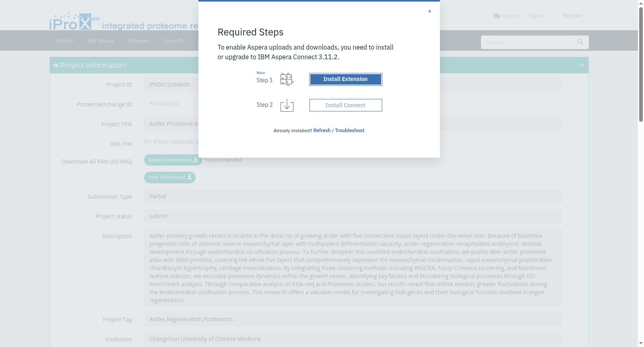Image resolution: width=644 pixels, height=347 pixels.
Task: Open the Home menu item
Action: coord(65,41)
